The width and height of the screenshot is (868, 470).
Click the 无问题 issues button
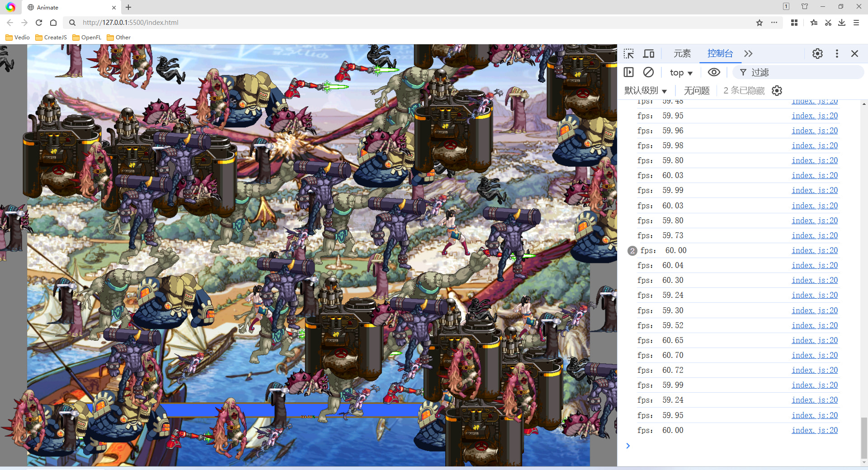(696, 91)
